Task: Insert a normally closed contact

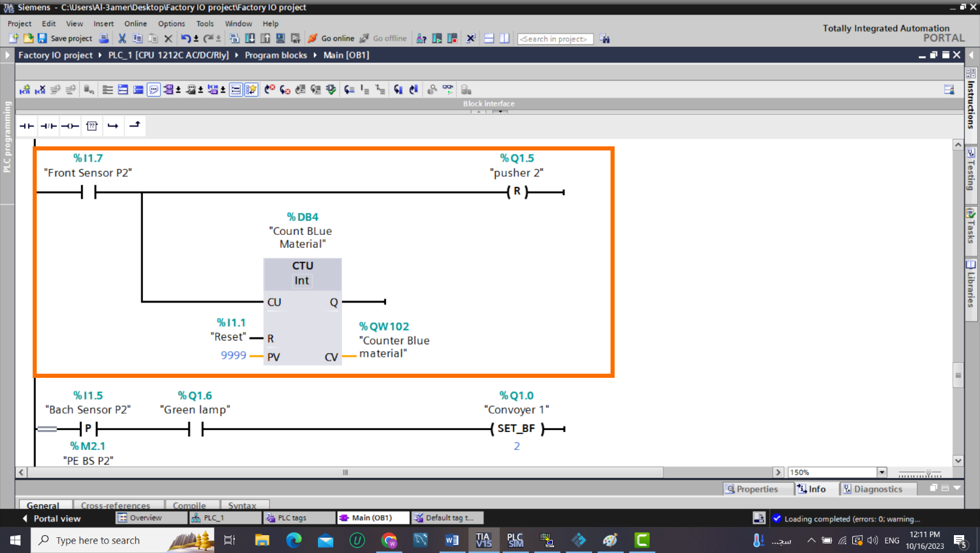Action: (48, 126)
